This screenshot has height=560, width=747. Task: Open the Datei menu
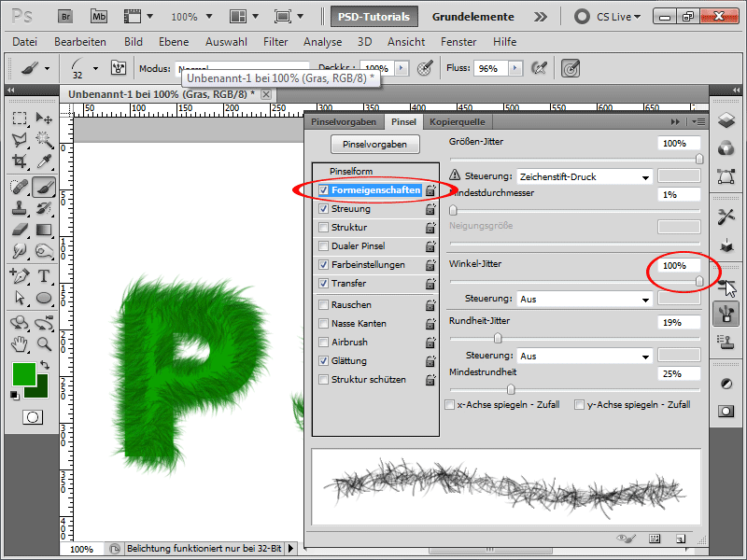[x=25, y=42]
